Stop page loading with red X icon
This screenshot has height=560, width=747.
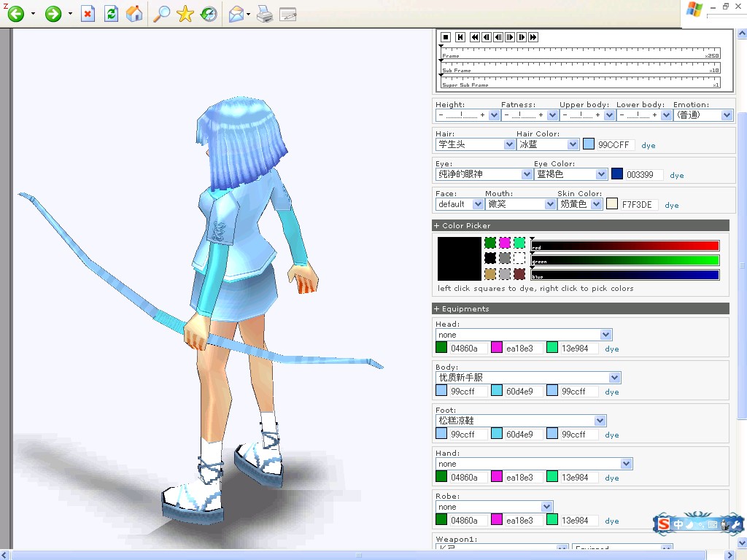tap(88, 14)
